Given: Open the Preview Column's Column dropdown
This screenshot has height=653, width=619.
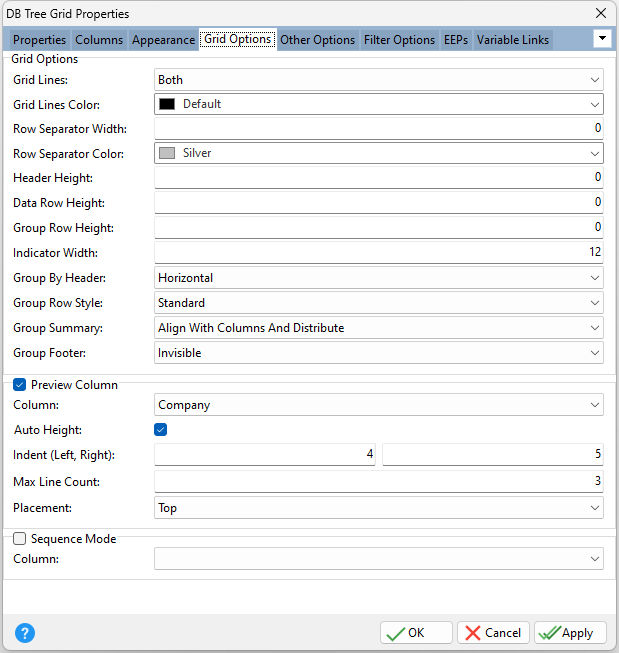Looking at the screenshot, I should click(x=379, y=405).
